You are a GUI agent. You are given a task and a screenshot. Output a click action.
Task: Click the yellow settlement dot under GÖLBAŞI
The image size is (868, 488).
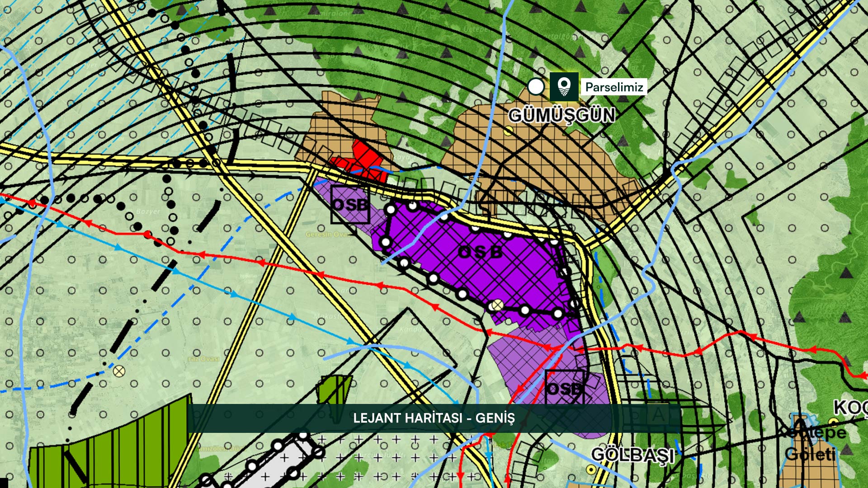coord(591,470)
